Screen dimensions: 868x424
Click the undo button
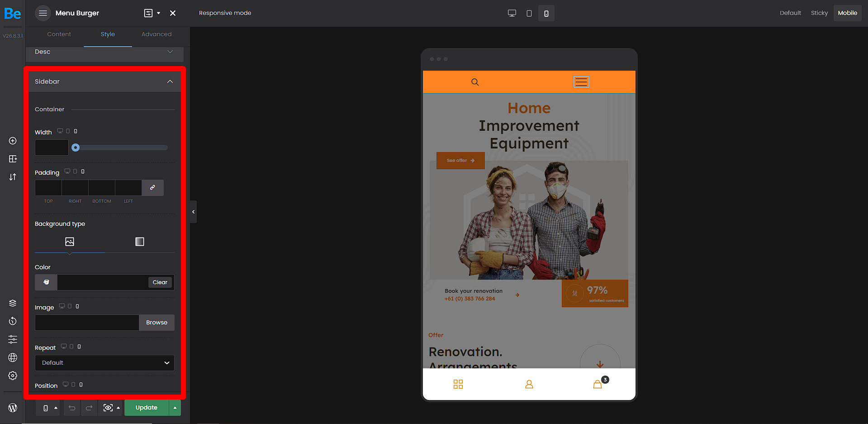[72, 408]
